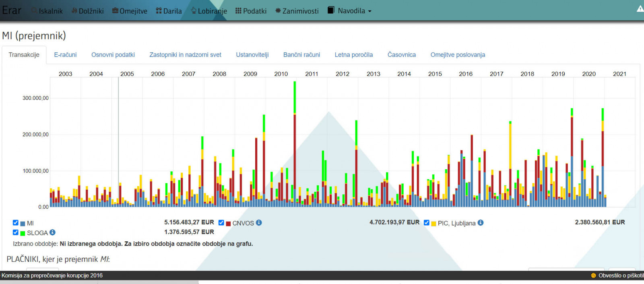Go to Erar home logo link
The width and height of the screenshot is (644, 284).
(x=12, y=10)
